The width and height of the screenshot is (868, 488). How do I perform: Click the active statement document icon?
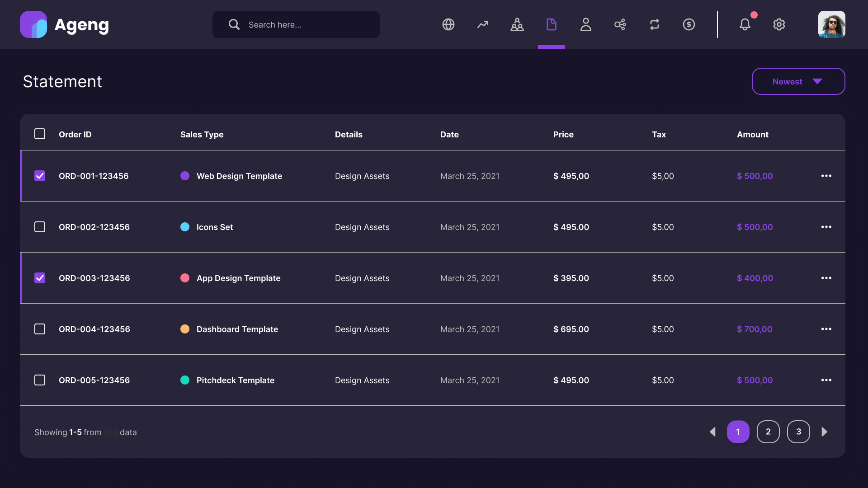tap(552, 24)
